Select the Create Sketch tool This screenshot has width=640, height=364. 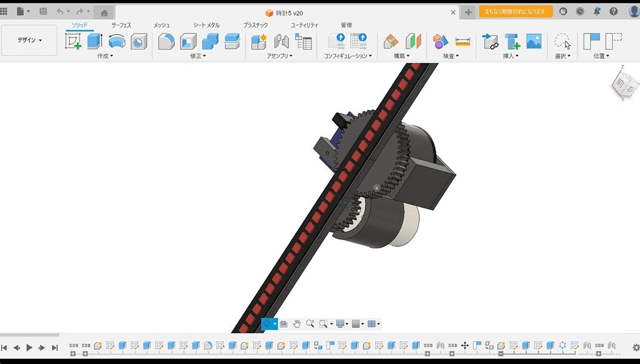73,41
